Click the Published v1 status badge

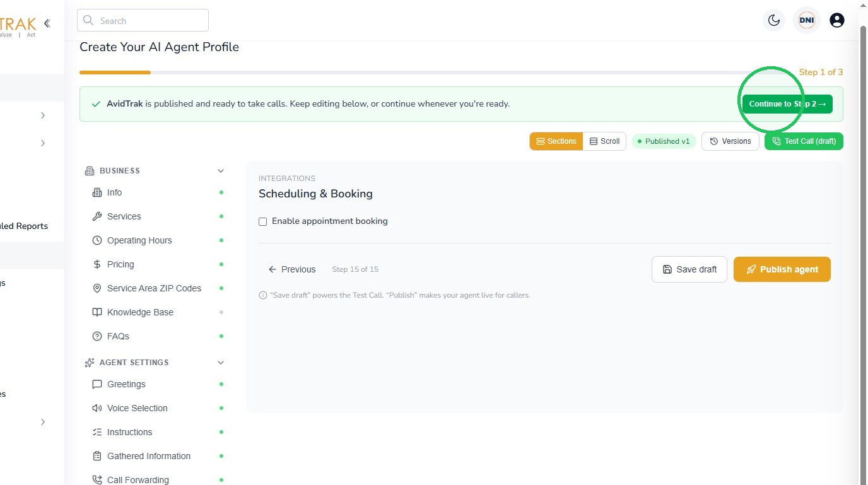pyautogui.click(x=664, y=141)
